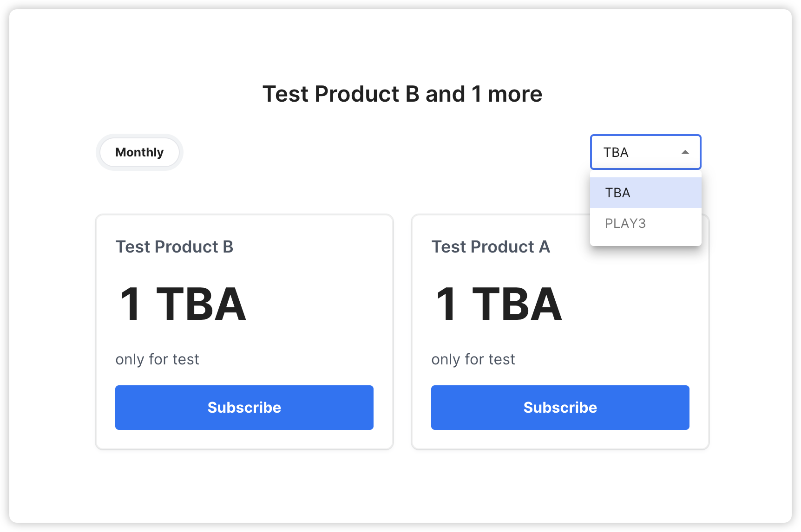Click the TBA unit in Product B's price
801x532 pixels.
(x=201, y=305)
